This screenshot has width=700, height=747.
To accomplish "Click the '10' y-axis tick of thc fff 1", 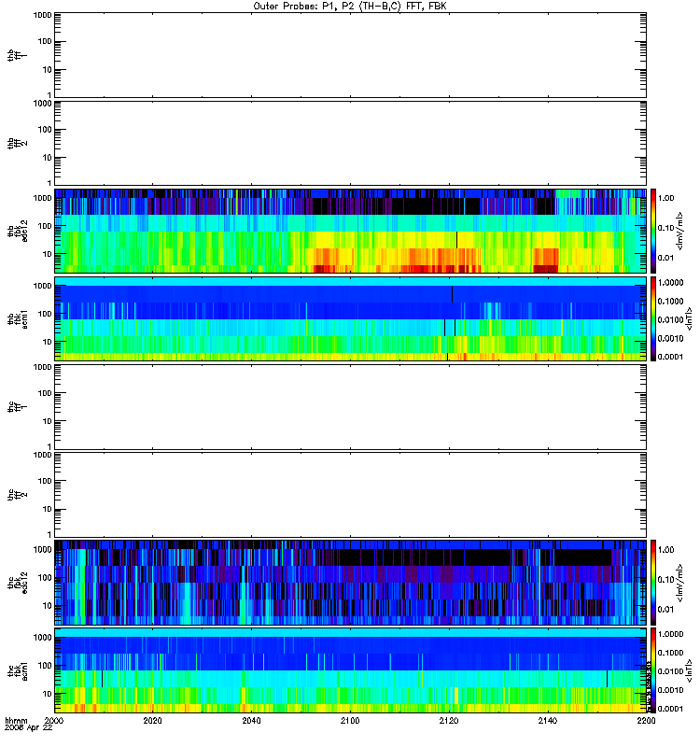I will pos(48,421).
